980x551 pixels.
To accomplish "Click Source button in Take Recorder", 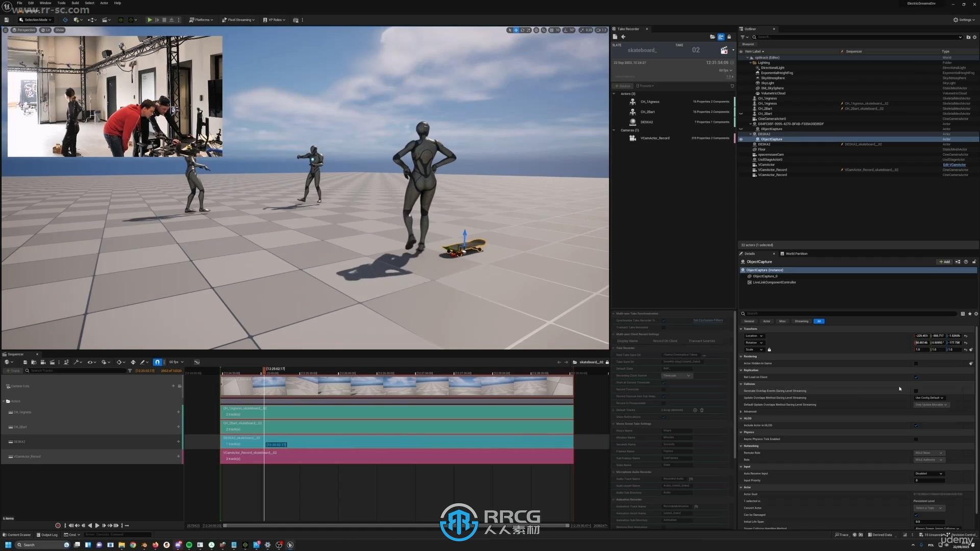I will click(x=623, y=86).
